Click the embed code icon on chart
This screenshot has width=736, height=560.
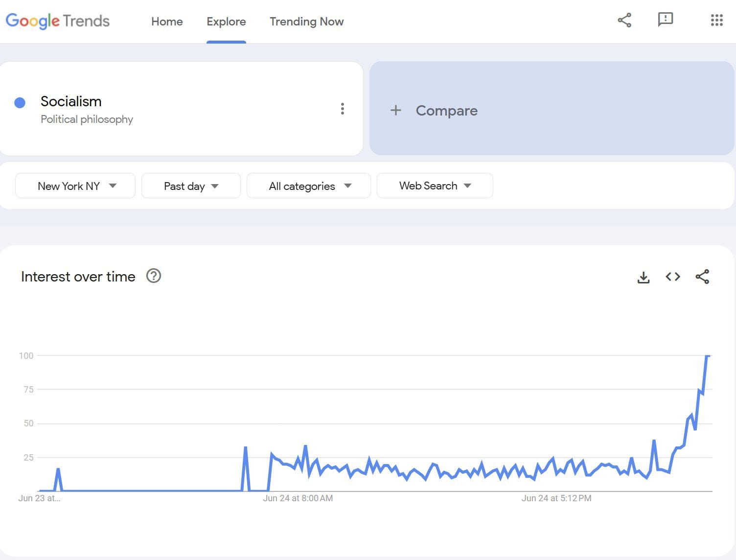tap(673, 277)
